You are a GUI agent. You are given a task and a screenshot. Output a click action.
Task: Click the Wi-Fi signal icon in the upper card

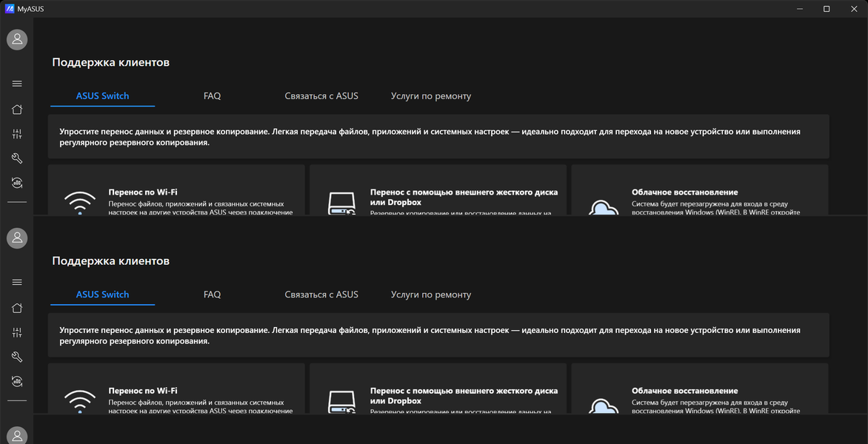click(x=80, y=202)
